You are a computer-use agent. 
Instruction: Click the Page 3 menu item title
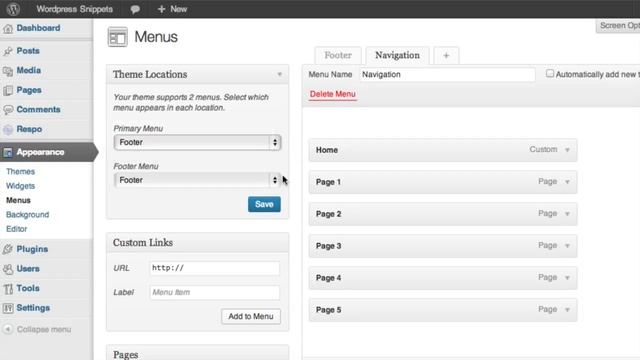[x=329, y=246]
